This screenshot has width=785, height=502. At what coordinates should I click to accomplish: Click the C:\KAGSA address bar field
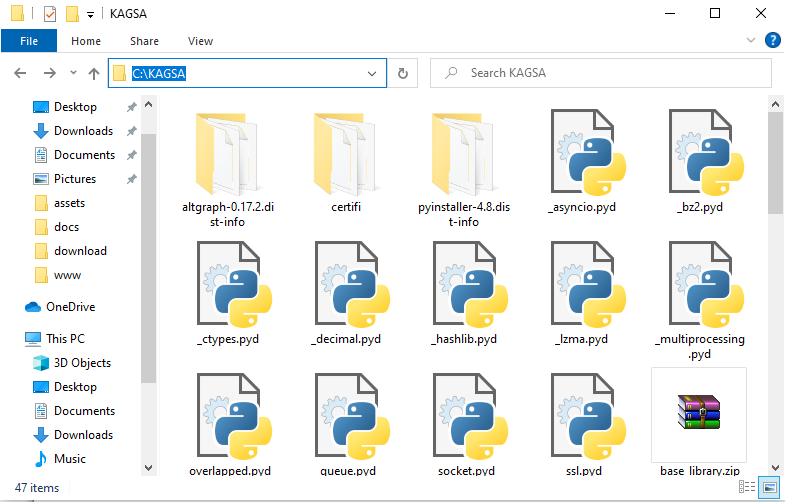tap(247, 74)
